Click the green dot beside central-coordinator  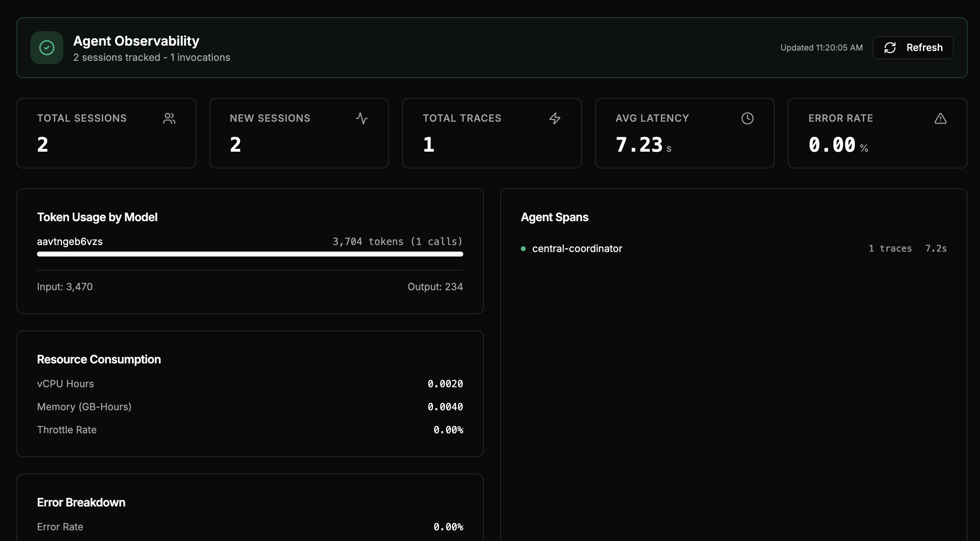pyautogui.click(x=523, y=249)
